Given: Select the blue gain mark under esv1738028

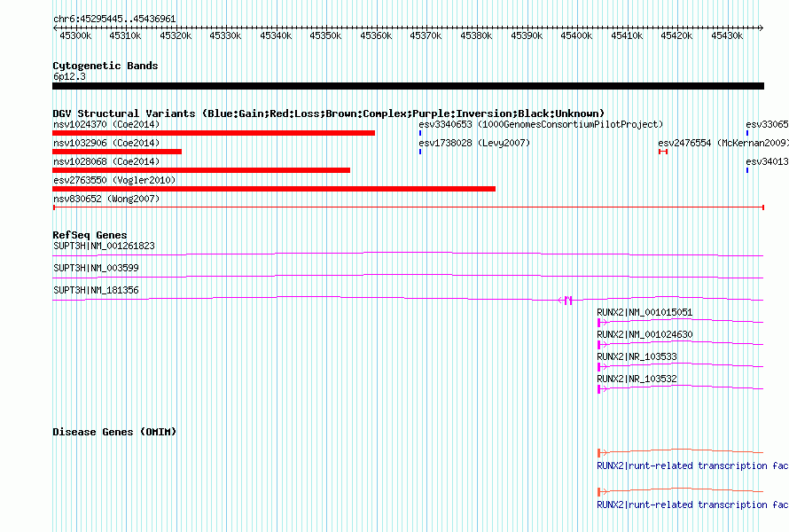Looking at the screenshot, I should (x=420, y=152).
